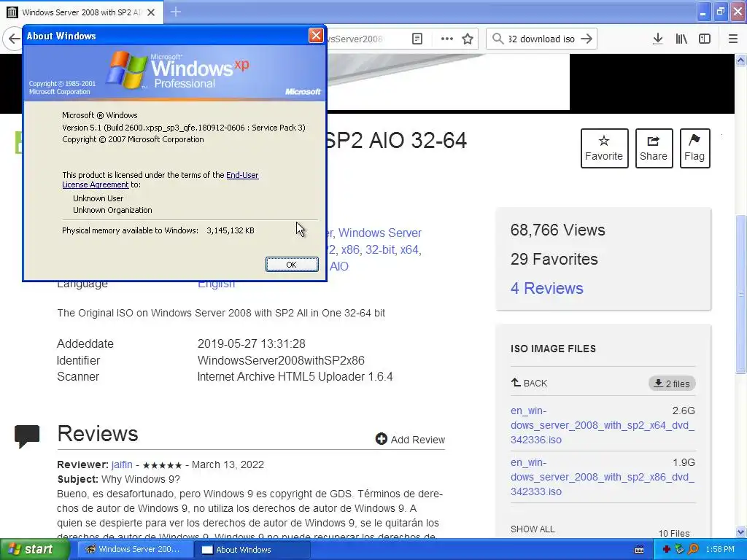Screen dimensions: 747x560
Task: Download the x64 dvd 342336 iso file
Action: pyautogui.click(x=602, y=425)
